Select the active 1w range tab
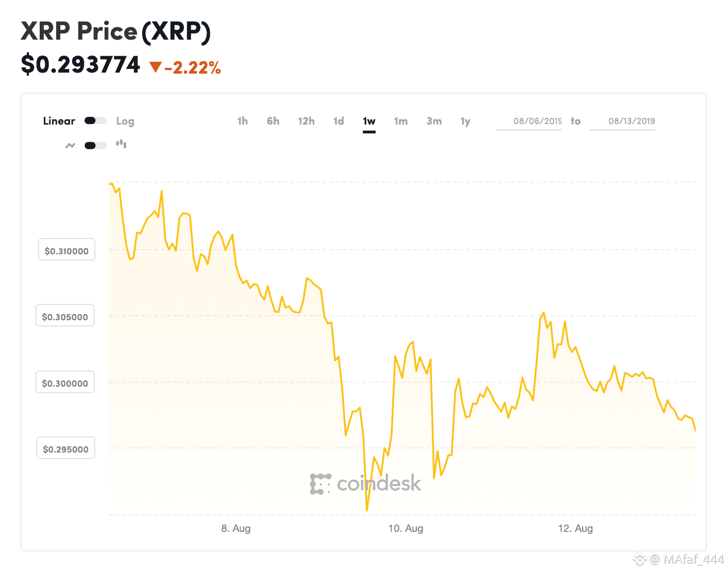728x572 pixels. point(369,122)
